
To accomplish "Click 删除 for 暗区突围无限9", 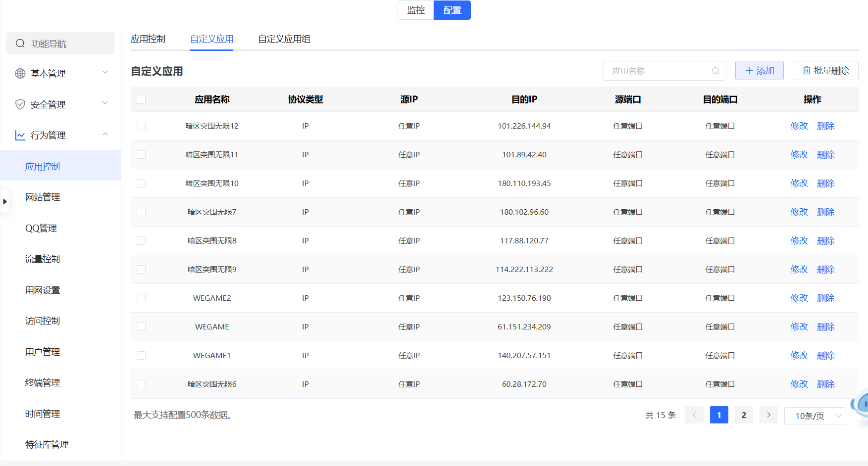I will (825, 269).
